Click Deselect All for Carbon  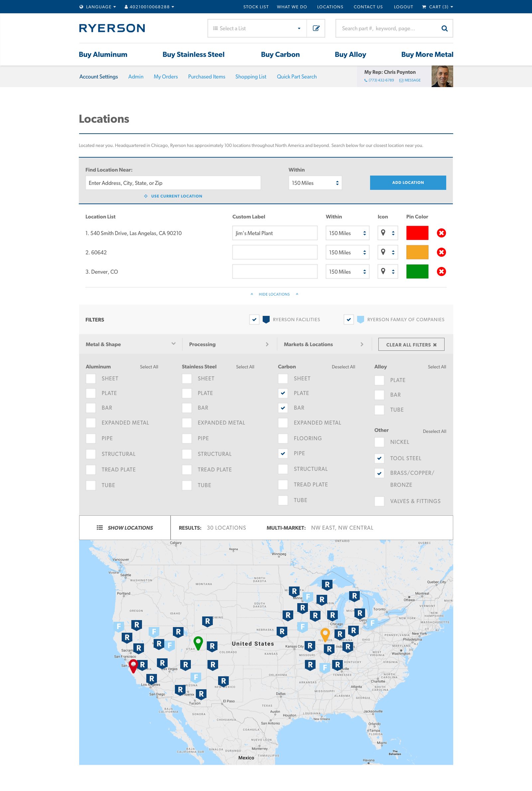pyautogui.click(x=343, y=367)
